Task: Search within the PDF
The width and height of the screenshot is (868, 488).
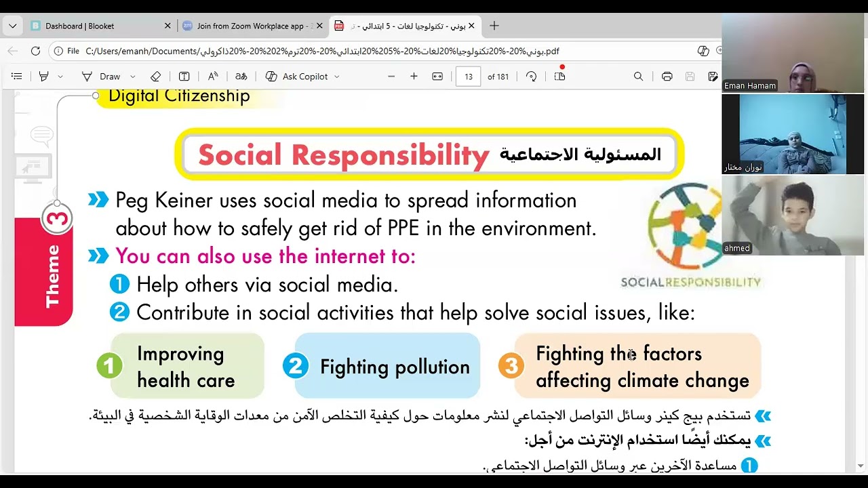Action: [638, 77]
